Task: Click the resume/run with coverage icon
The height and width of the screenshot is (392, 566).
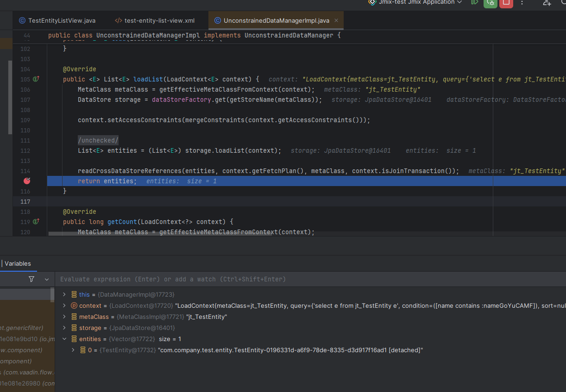Action: point(474,2)
